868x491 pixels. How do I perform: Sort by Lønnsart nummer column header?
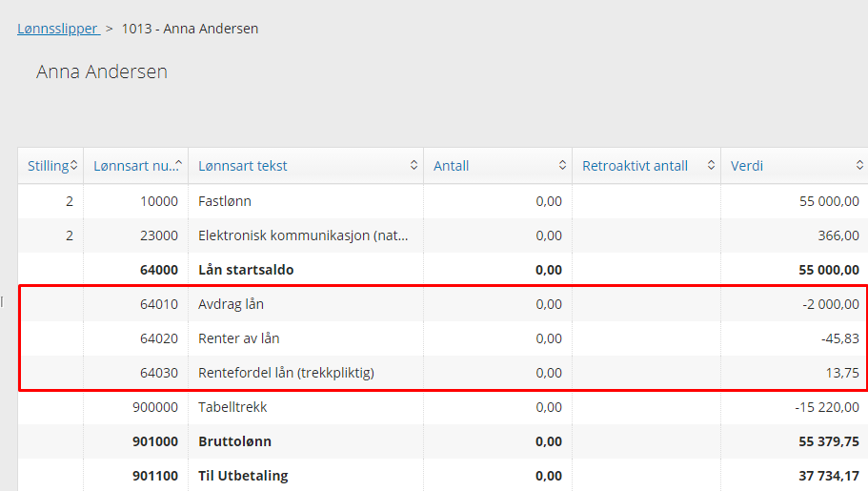133,166
